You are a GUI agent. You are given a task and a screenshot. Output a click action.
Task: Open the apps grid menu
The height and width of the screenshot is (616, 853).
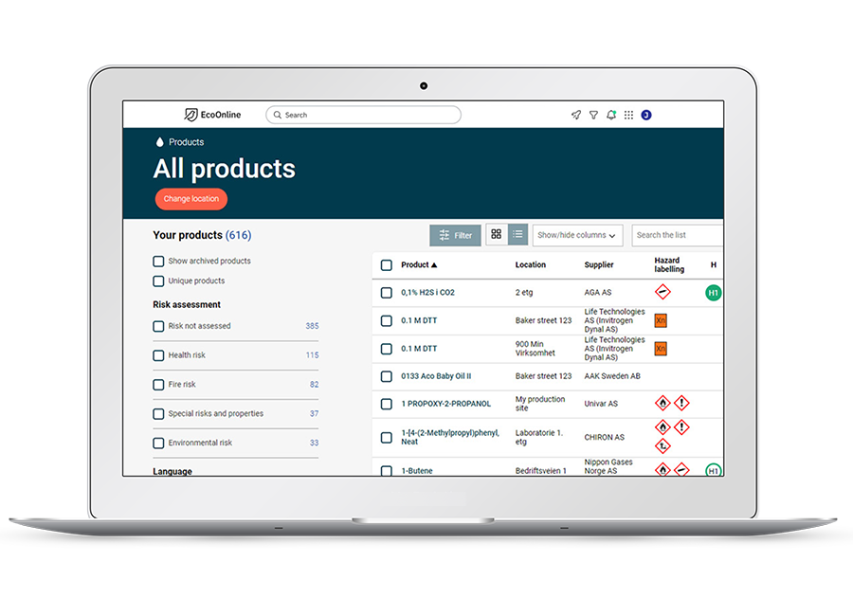click(x=629, y=115)
